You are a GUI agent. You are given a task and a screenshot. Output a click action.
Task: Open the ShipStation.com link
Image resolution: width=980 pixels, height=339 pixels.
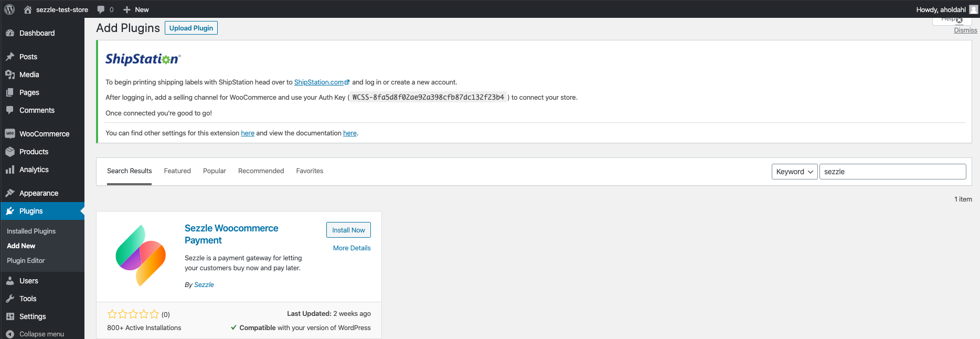[x=322, y=82]
